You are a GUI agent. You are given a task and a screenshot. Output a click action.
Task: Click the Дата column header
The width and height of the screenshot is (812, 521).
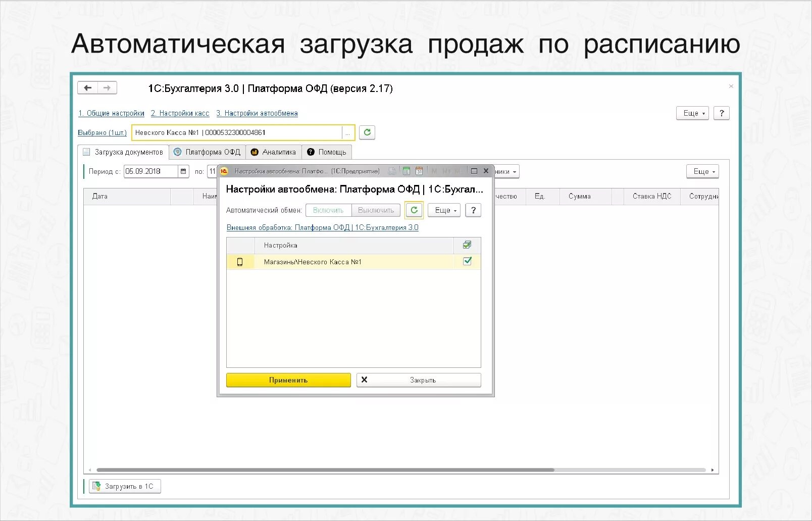click(x=127, y=196)
